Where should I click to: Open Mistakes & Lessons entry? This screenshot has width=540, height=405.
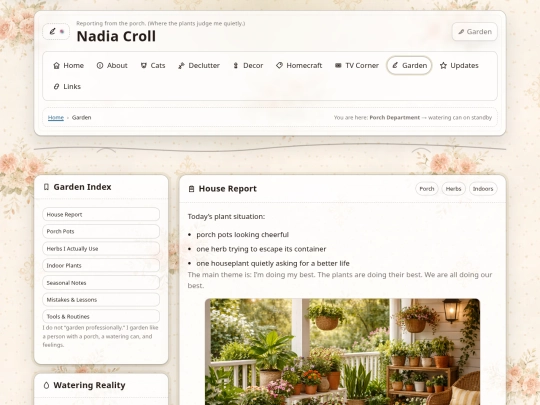(x=101, y=300)
